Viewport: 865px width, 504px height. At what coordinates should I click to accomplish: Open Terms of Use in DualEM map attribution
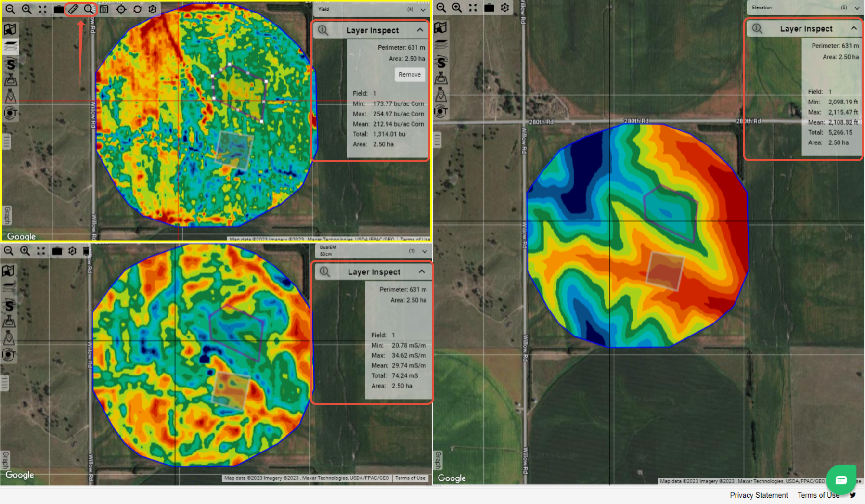(x=410, y=478)
